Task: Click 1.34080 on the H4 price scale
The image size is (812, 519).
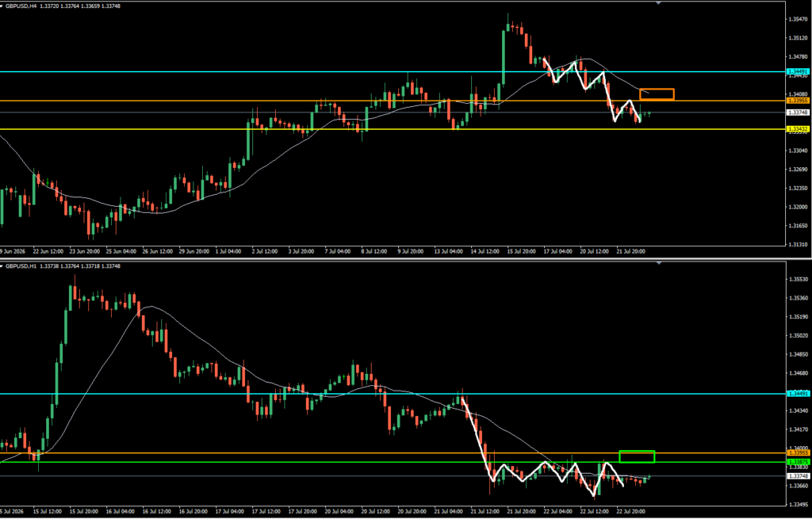Action: pyautogui.click(x=798, y=95)
